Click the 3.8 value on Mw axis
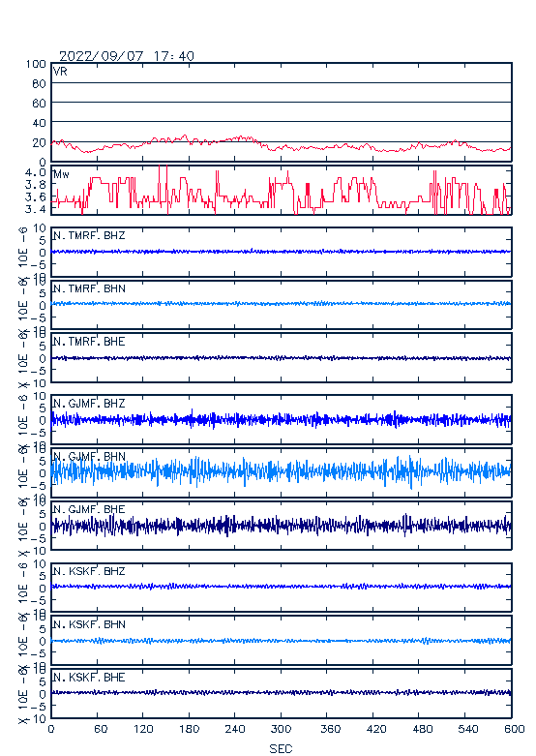The width and height of the screenshot is (536, 756). click(x=35, y=185)
